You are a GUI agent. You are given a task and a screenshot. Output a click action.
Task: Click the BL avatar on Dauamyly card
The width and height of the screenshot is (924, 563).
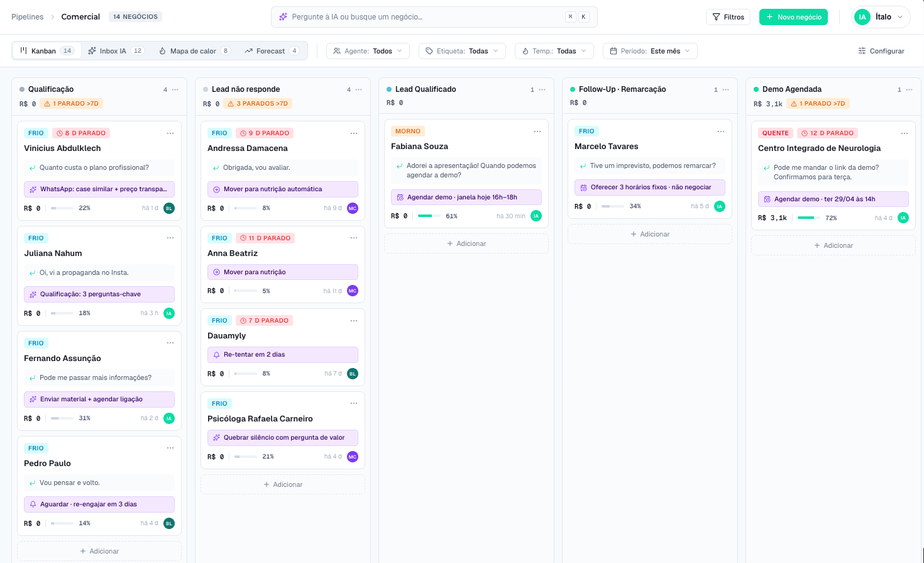[x=352, y=374]
